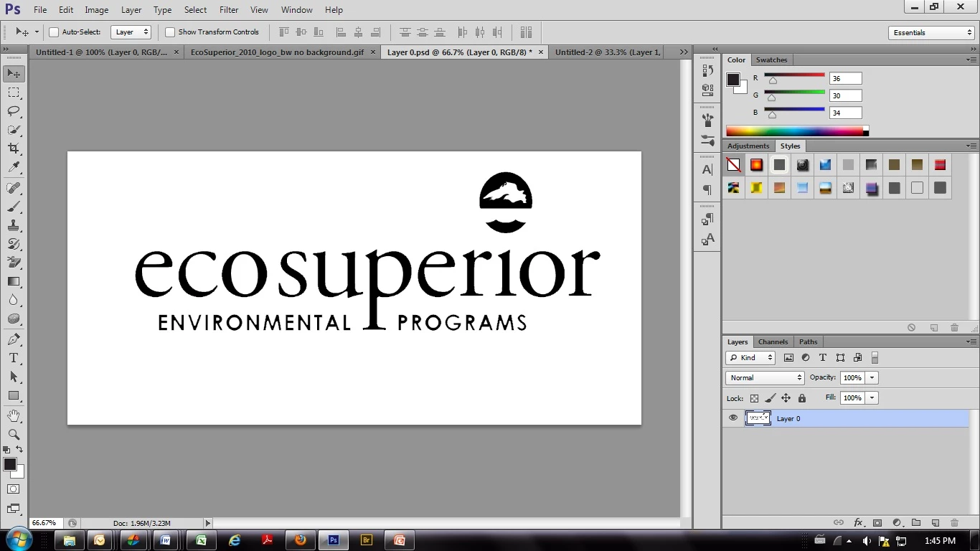Image resolution: width=980 pixels, height=551 pixels.
Task: Enable Show Transform Controls checkbox
Action: click(170, 32)
